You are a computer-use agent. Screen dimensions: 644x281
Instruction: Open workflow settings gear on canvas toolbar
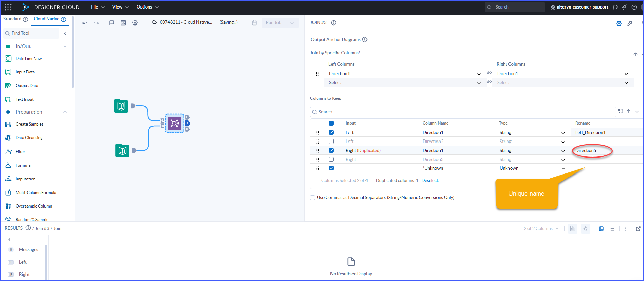click(135, 23)
